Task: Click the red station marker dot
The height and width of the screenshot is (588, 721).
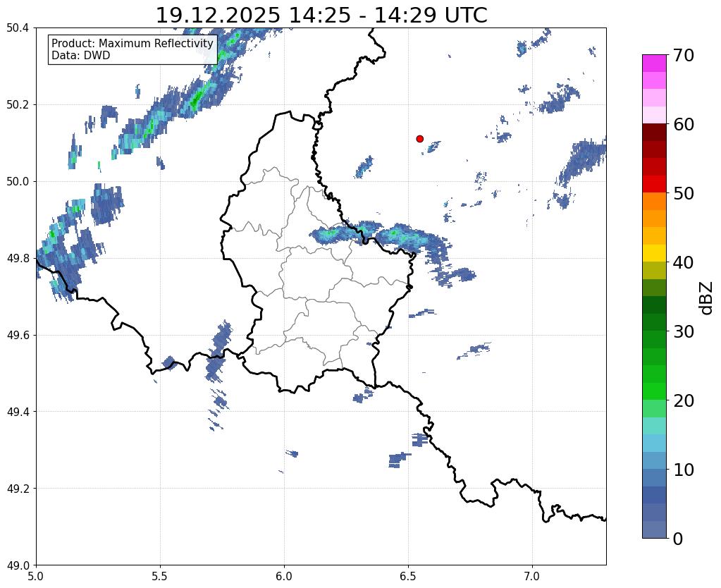Action: [x=419, y=139]
